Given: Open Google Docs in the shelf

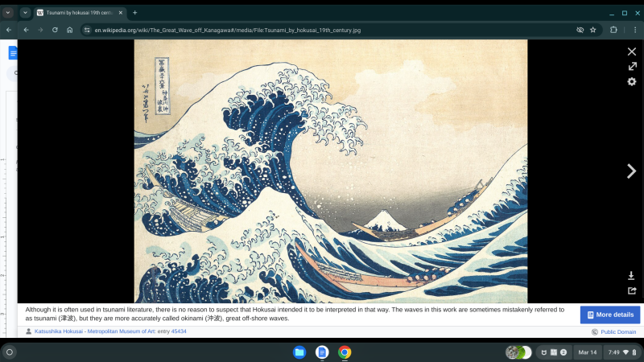Looking at the screenshot, I should click(x=322, y=352).
